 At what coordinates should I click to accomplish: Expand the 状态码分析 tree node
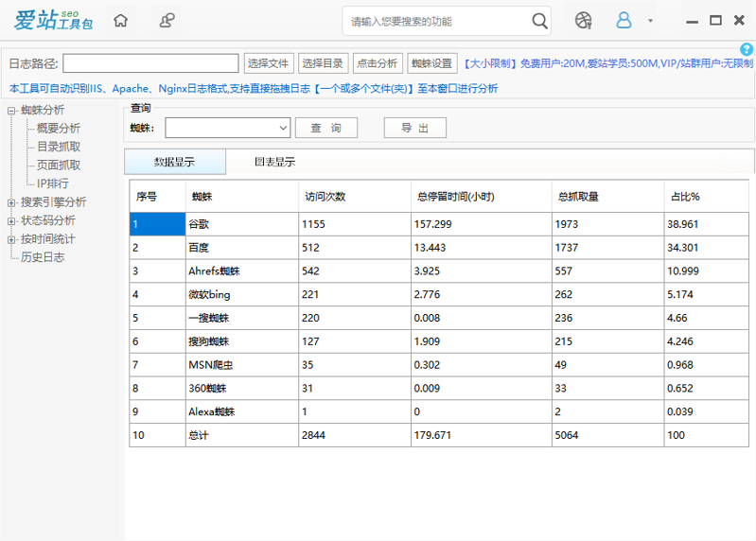(11, 221)
